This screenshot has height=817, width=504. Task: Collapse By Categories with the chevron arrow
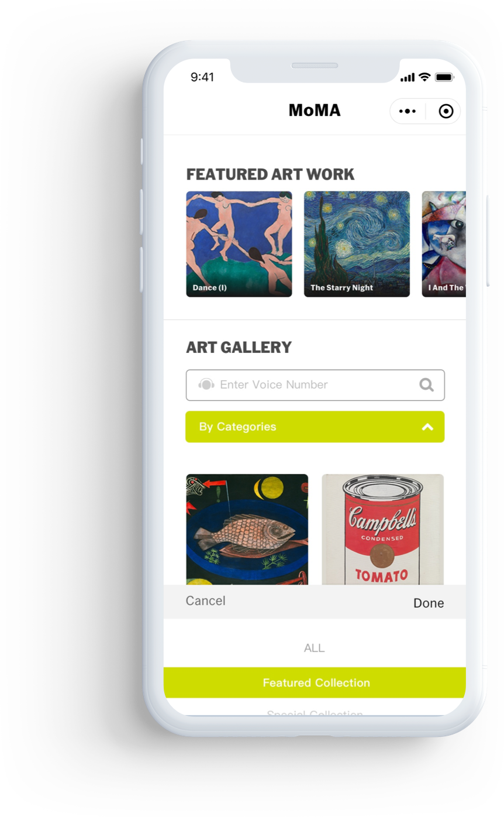pos(427,427)
